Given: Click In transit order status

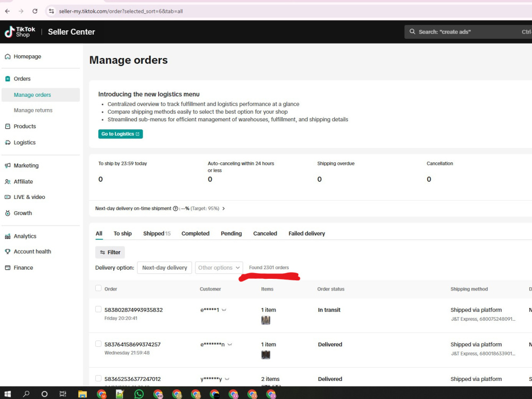Looking at the screenshot, I should point(329,310).
